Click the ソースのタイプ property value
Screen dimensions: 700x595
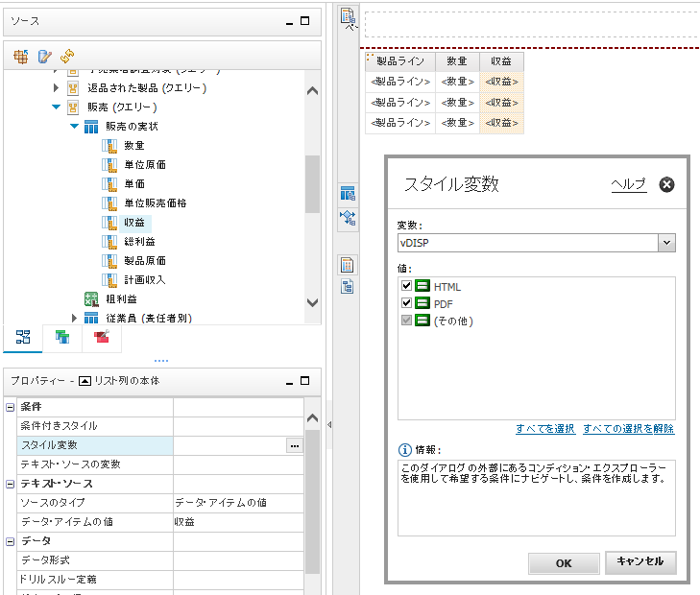[238, 503]
